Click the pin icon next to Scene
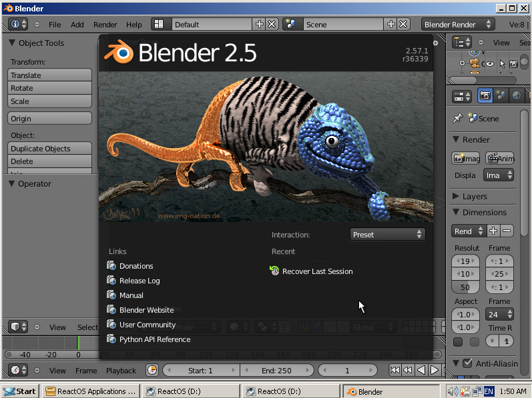The image size is (532, 398). pos(458,118)
